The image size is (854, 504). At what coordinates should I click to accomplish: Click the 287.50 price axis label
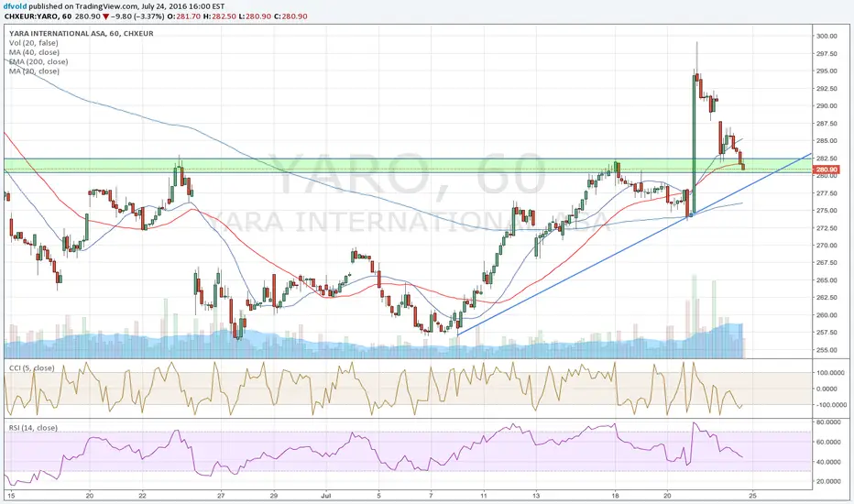click(827, 123)
